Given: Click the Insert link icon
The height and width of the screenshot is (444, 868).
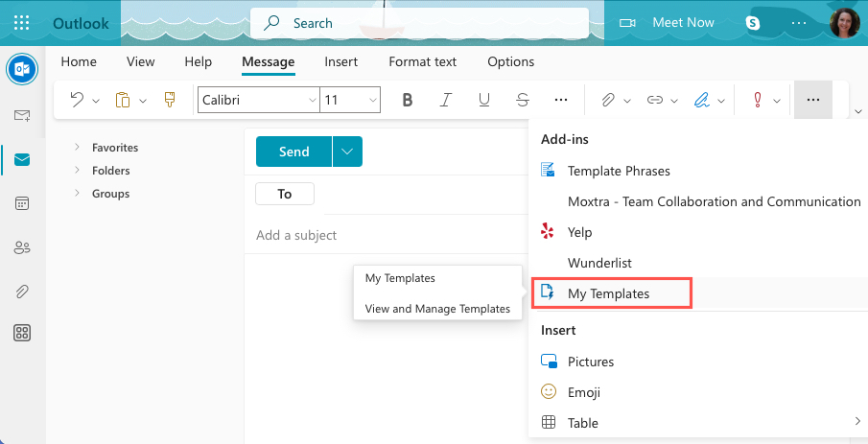Looking at the screenshot, I should (655, 100).
